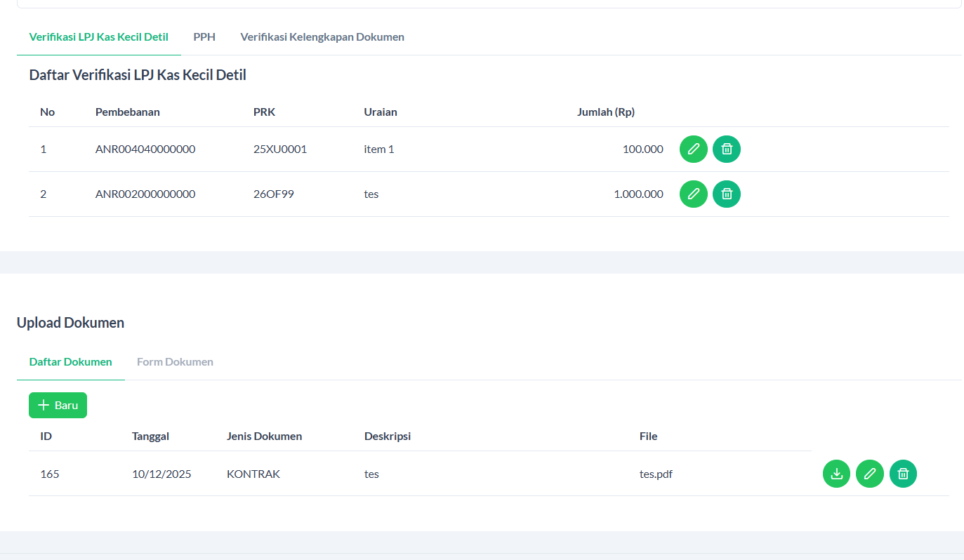Select the Daftar Dokumen tab
The width and height of the screenshot is (964, 560).
[x=71, y=362]
